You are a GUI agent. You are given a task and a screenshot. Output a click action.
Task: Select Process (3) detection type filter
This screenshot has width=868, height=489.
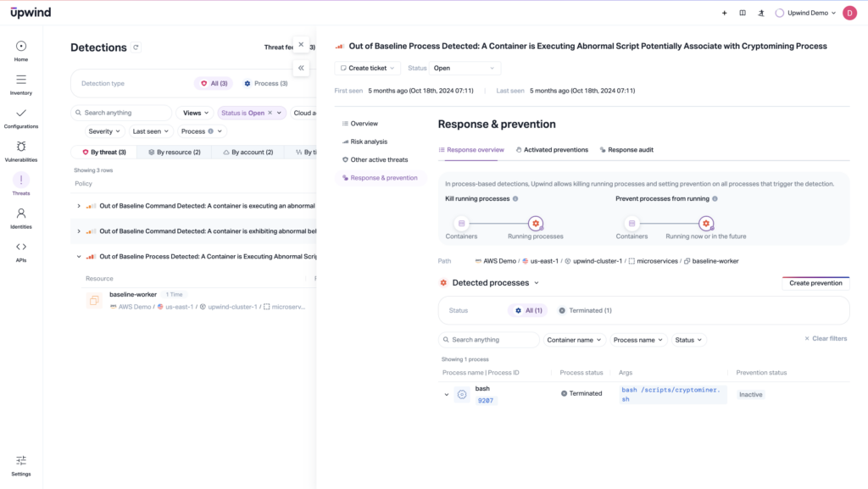click(265, 84)
